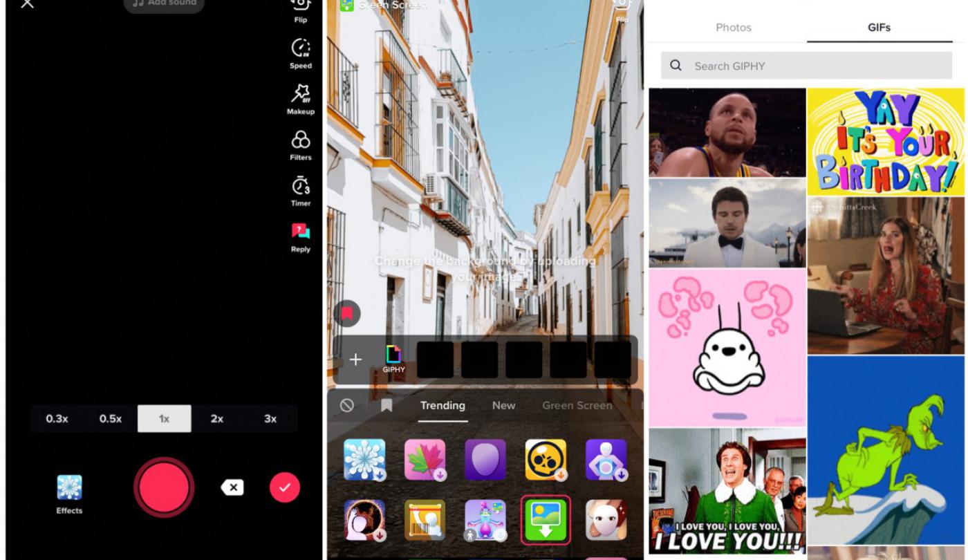Switch to the New effects tab
This screenshot has width=968, height=560.
coord(503,406)
